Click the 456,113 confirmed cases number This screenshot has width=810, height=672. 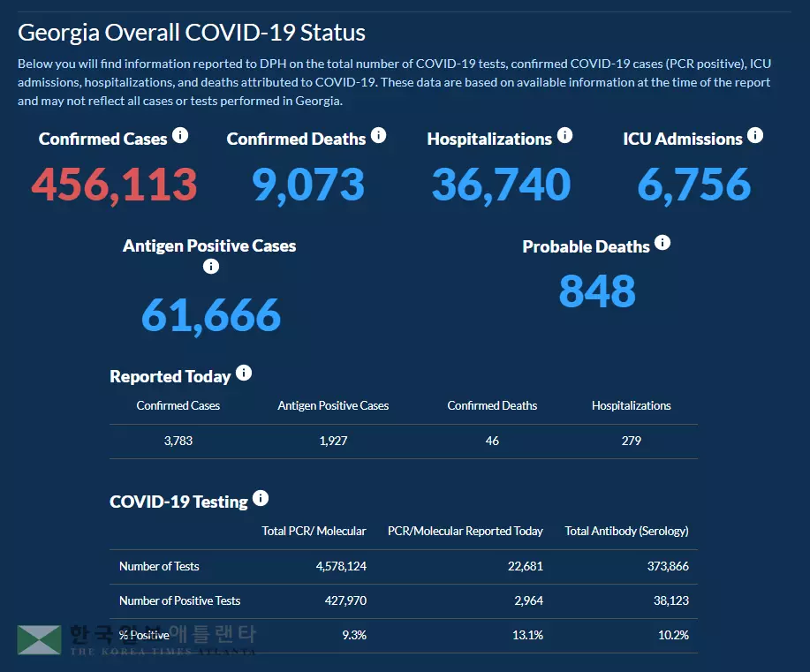click(114, 185)
